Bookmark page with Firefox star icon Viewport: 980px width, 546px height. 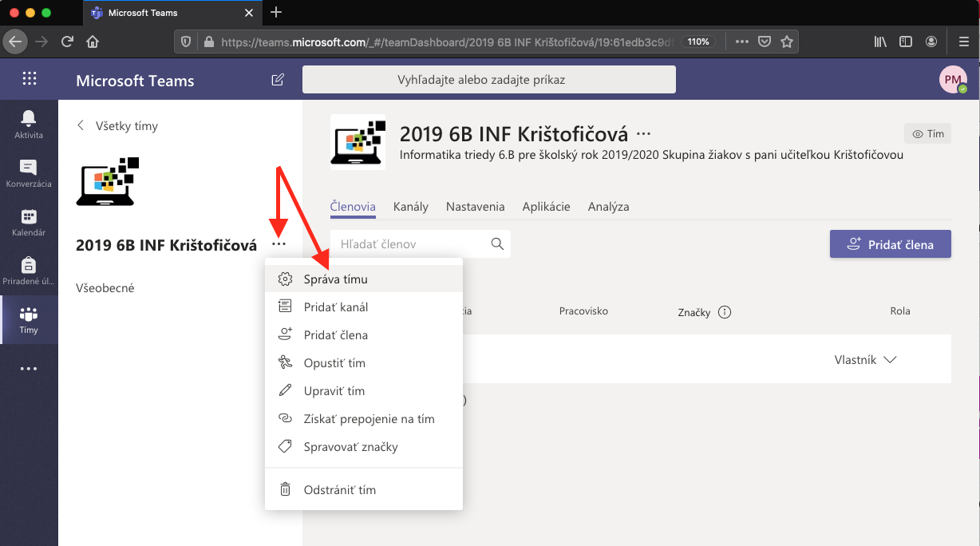787,42
